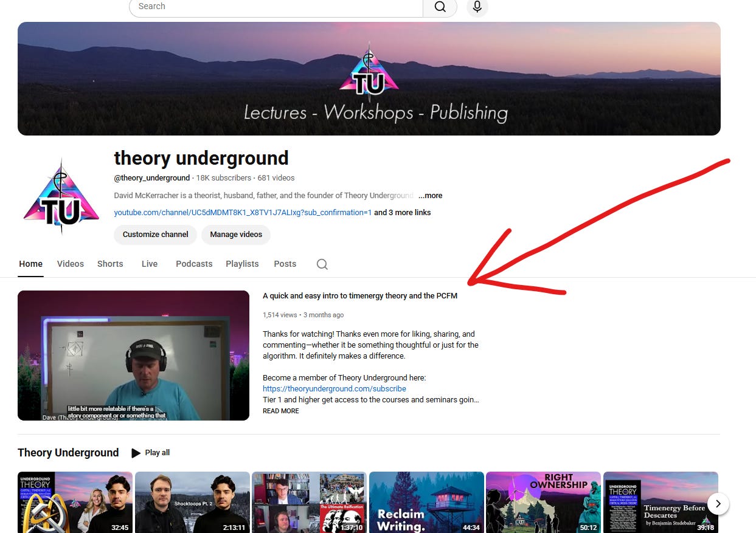
Task: Click the voice search microphone icon
Action: (x=477, y=7)
